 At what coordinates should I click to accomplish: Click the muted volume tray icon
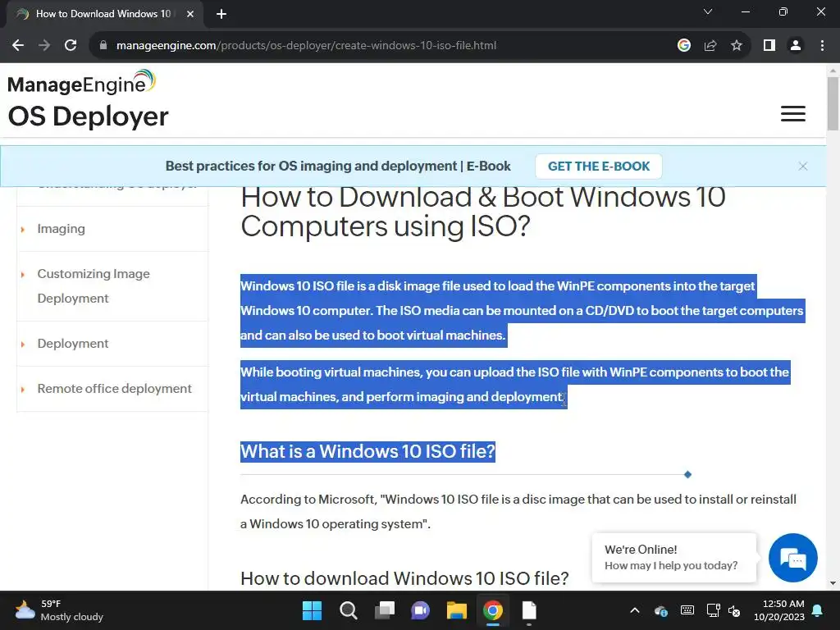coord(734,610)
